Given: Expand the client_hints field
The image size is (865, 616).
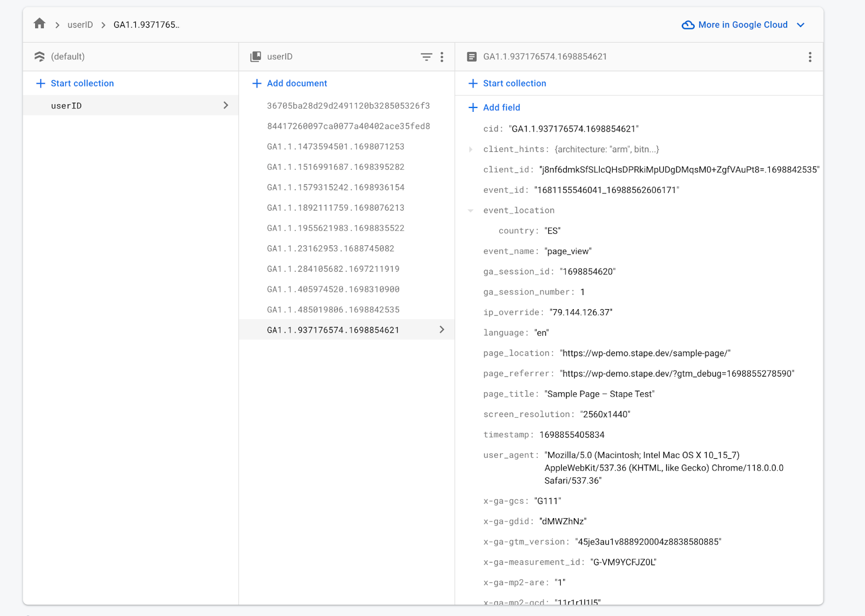Looking at the screenshot, I should click(x=471, y=150).
